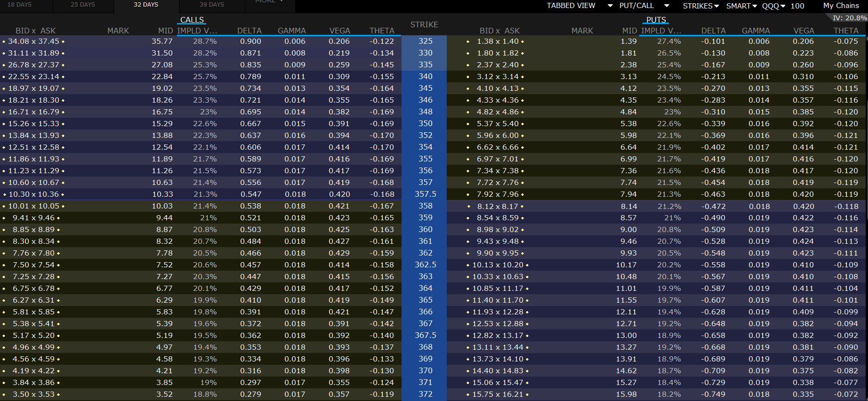Click the IV: 20.8% indicator

(x=849, y=18)
